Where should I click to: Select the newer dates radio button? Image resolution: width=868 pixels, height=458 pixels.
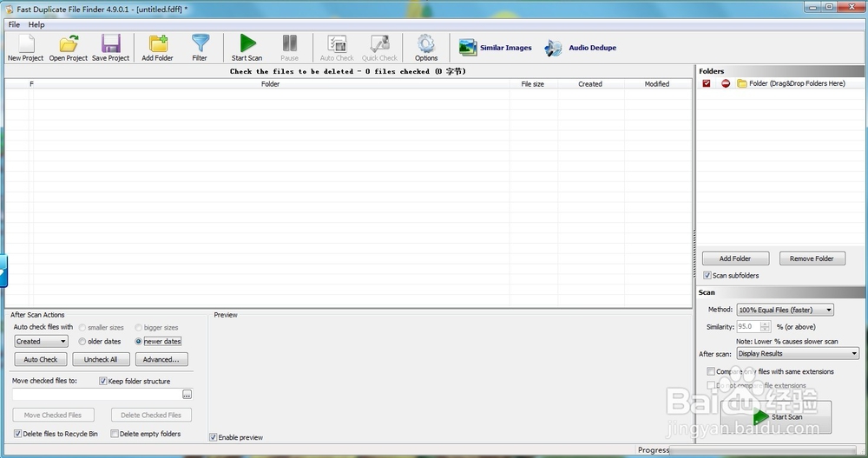tap(138, 341)
